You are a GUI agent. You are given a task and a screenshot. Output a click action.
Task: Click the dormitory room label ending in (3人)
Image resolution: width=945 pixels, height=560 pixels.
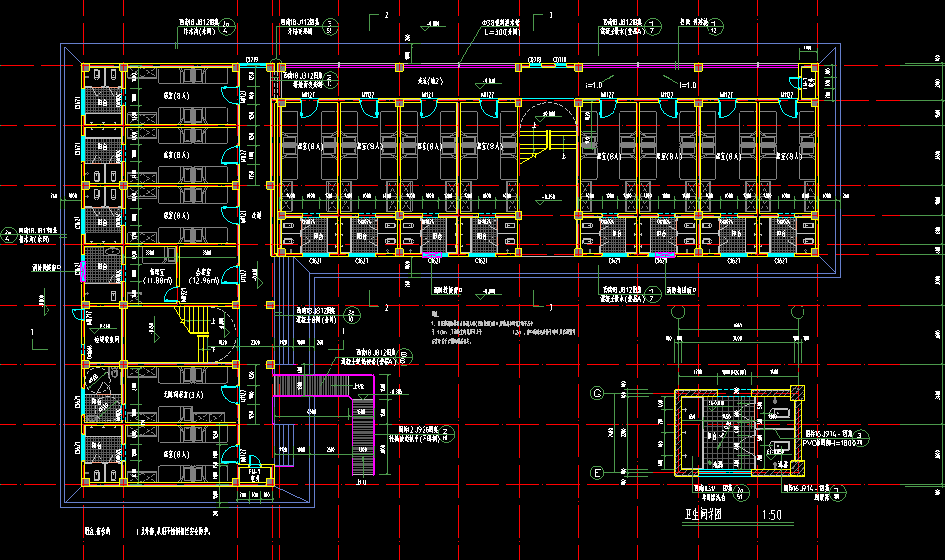click(183, 394)
